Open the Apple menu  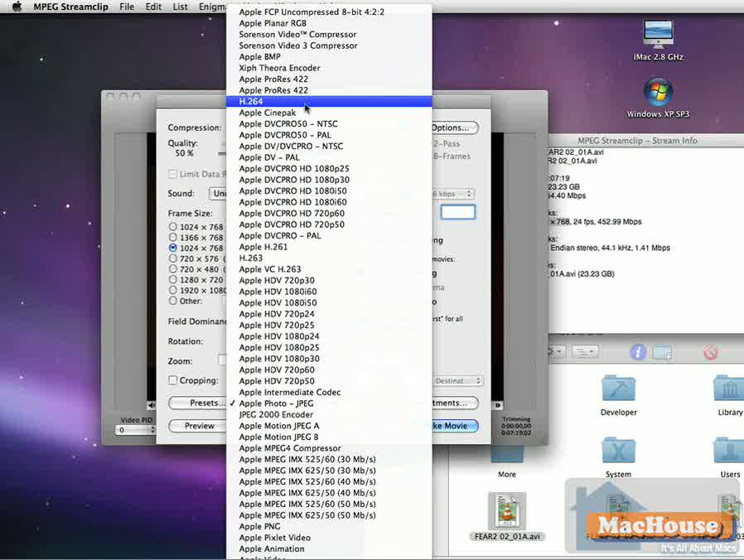point(17,7)
